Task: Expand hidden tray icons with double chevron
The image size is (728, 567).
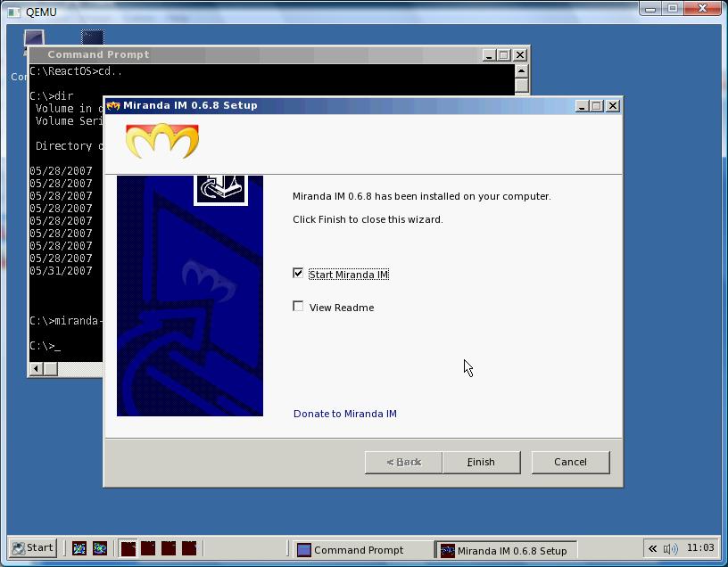Action: point(652,549)
